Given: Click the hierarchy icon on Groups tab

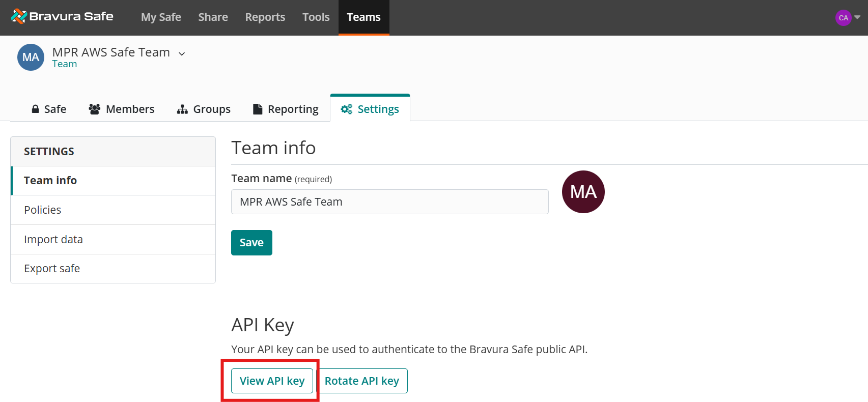Looking at the screenshot, I should (182, 109).
